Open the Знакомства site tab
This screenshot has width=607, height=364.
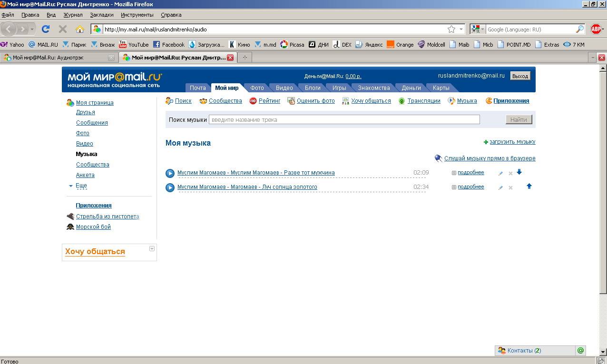click(374, 88)
